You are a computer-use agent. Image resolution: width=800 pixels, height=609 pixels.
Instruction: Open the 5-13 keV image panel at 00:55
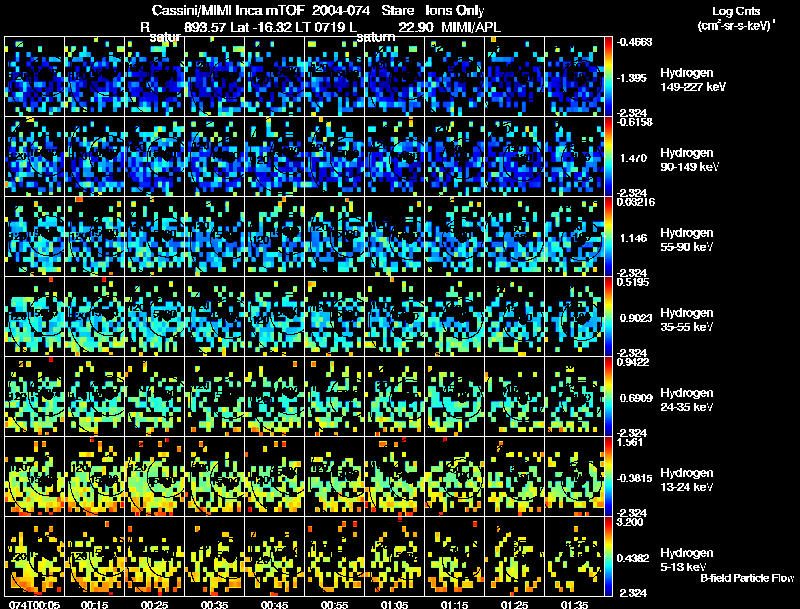[335, 557]
